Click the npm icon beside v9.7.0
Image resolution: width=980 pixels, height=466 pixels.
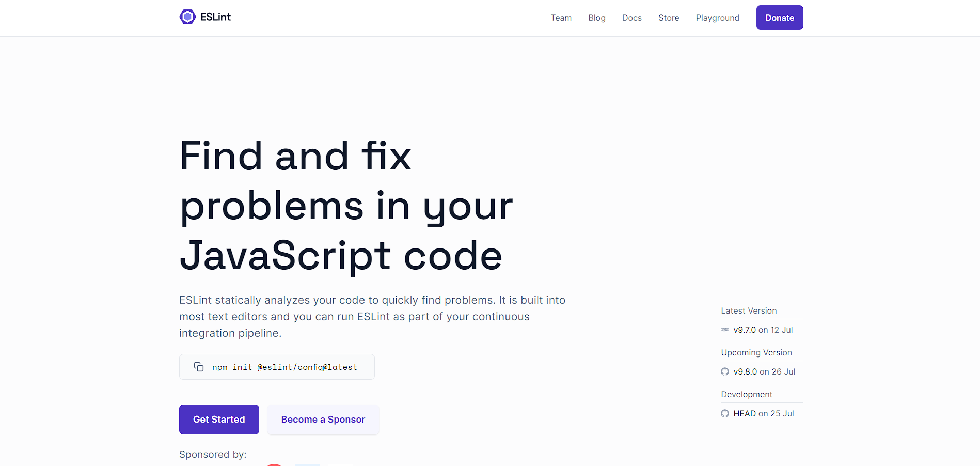725,330
